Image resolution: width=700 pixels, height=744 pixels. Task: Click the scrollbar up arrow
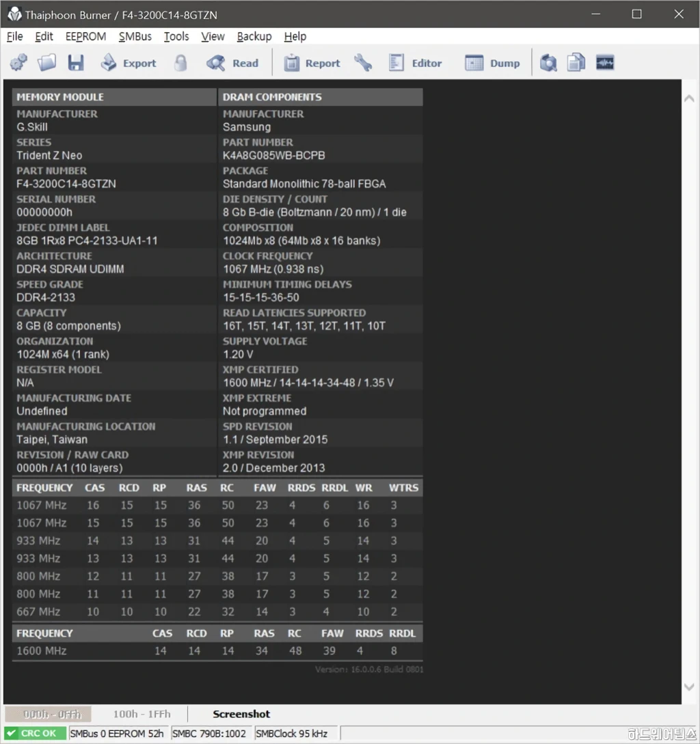point(689,98)
